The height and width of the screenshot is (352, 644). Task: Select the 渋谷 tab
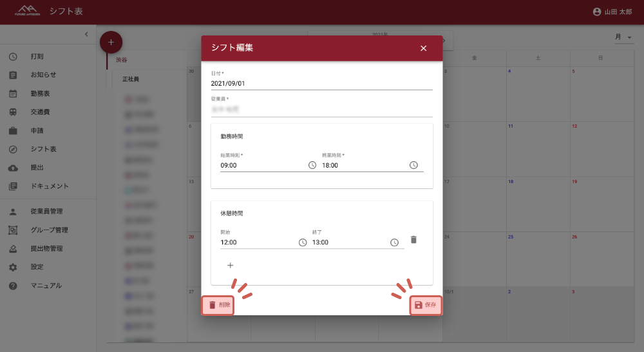[122, 59]
